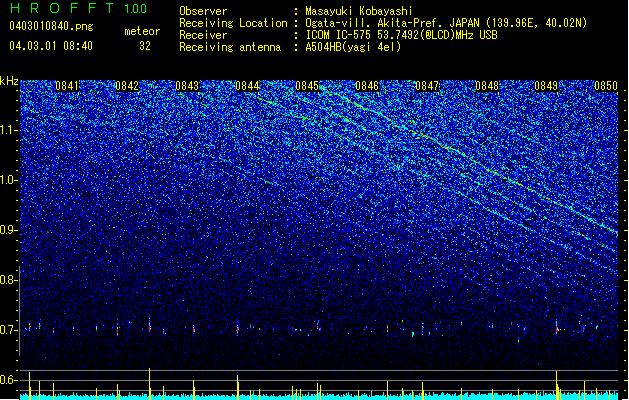Click the 0846 time marker
This screenshot has height=400, width=629.
point(367,86)
